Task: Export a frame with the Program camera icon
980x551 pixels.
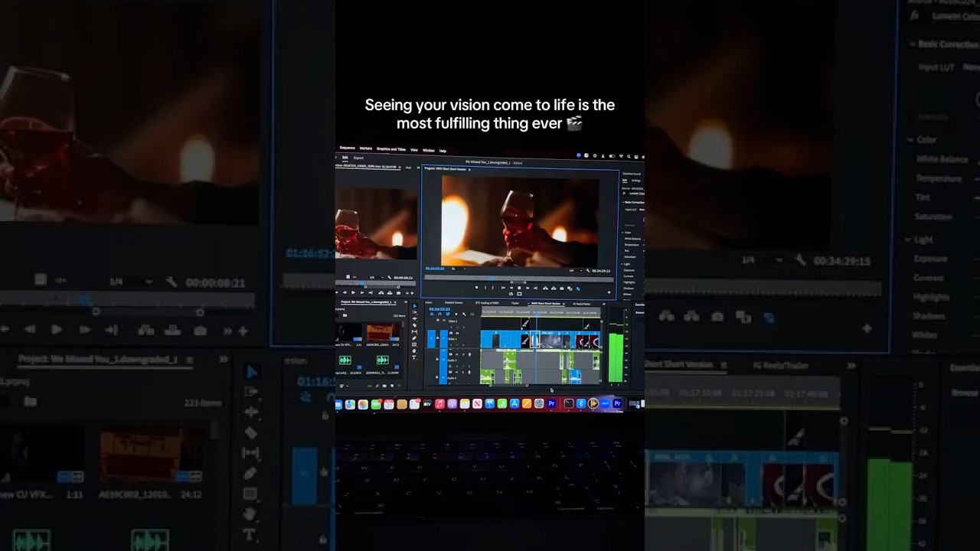Action: click(x=561, y=289)
